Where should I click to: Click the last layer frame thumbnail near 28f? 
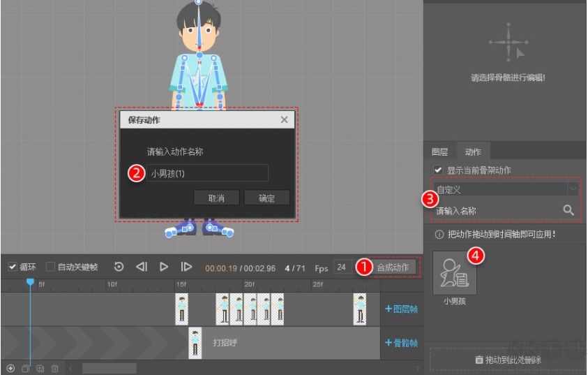coord(360,309)
